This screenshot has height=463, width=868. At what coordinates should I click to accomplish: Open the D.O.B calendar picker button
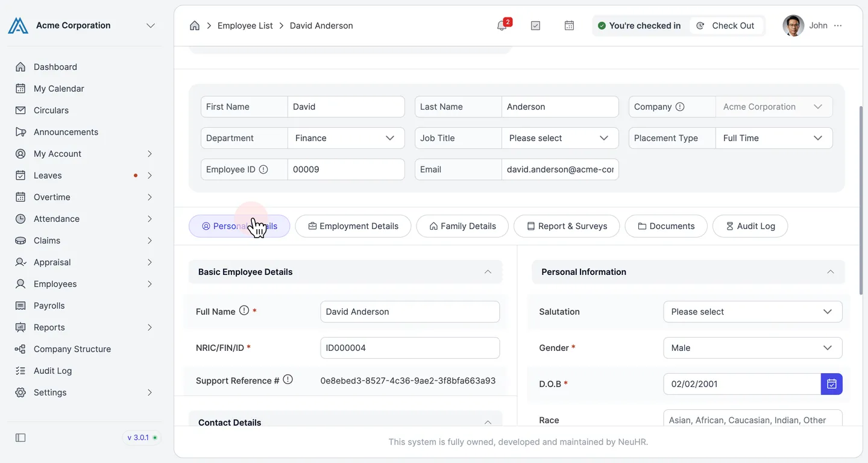pos(832,384)
